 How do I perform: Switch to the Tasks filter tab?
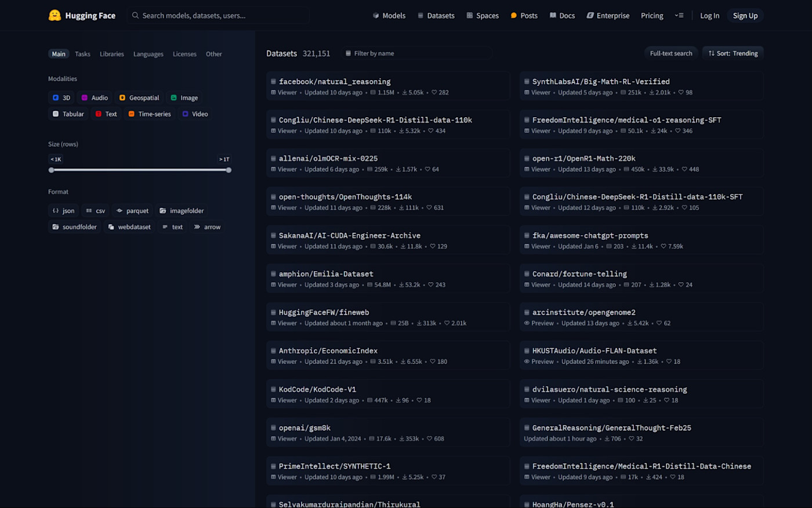pyautogui.click(x=82, y=54)
